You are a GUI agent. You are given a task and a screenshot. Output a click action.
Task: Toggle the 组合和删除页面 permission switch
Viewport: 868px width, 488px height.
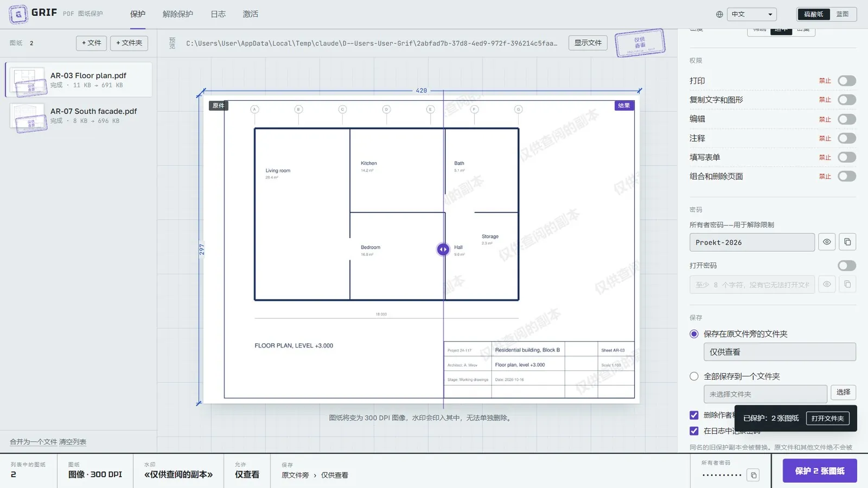847,176
